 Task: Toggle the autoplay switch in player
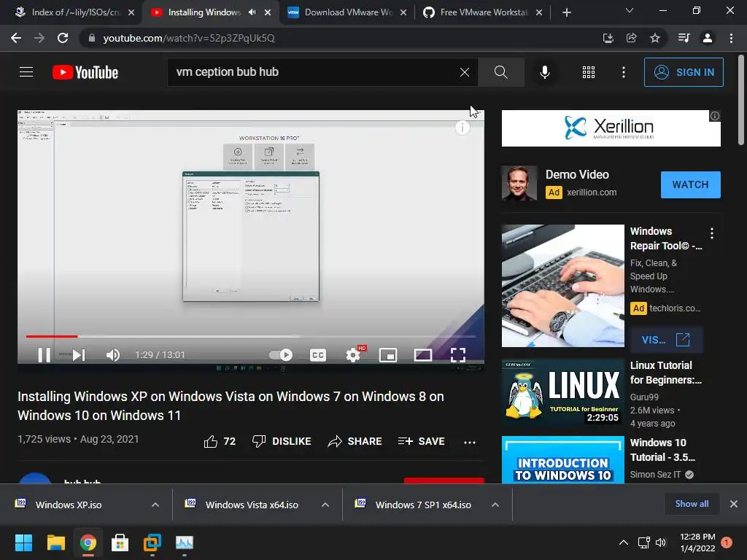coord(281,355)
